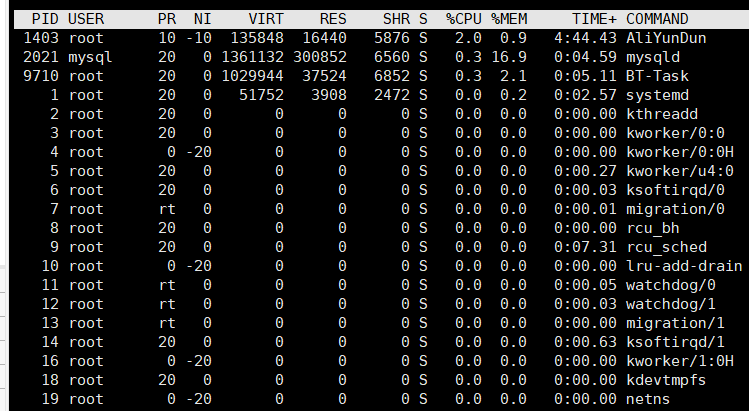749x411 pixels.
Task: Select the watchdog/1 command text
Action: coord(671,304)
